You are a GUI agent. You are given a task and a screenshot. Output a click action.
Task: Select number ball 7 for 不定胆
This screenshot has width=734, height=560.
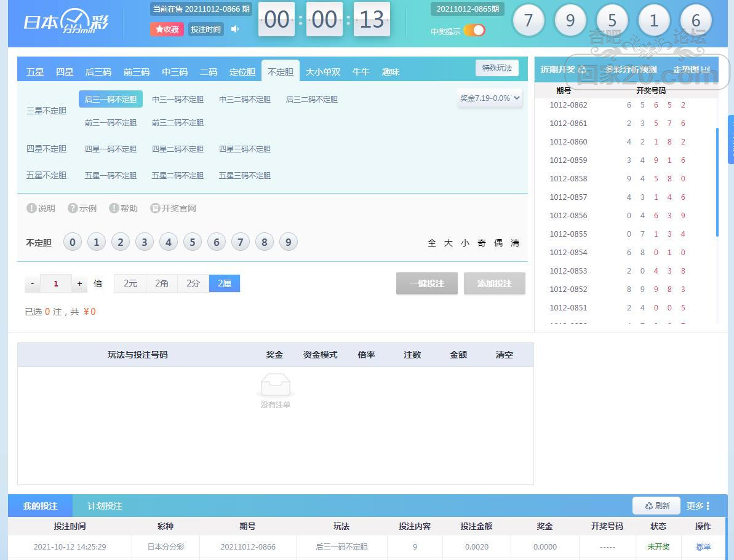click(x=240, y=242)
